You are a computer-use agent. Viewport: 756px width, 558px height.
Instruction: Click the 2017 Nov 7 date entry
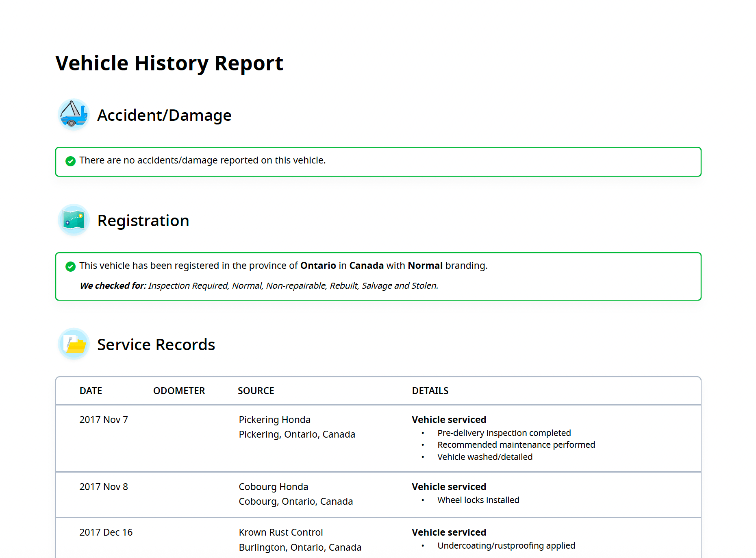coord(104,420)
